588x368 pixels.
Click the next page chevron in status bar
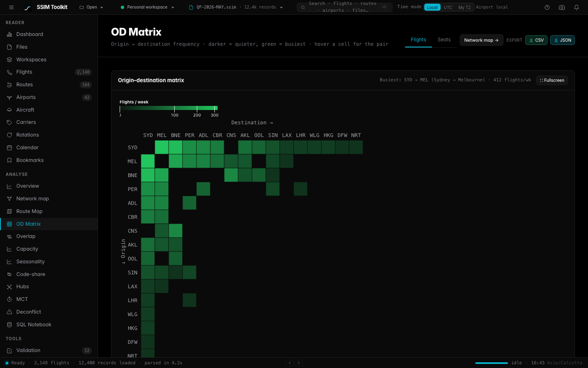[298, 363]
